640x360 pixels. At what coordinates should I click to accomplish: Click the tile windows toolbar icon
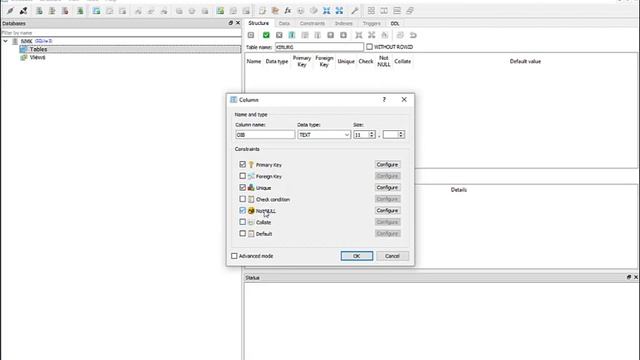[x=371, y=11]
